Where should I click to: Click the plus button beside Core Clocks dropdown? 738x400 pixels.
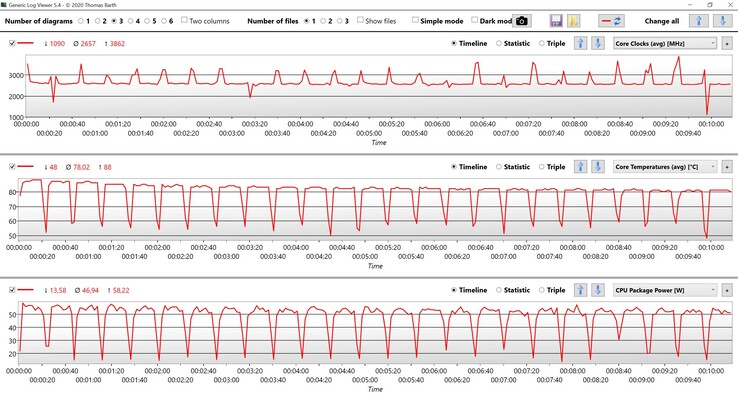click(x=727, y=43)
